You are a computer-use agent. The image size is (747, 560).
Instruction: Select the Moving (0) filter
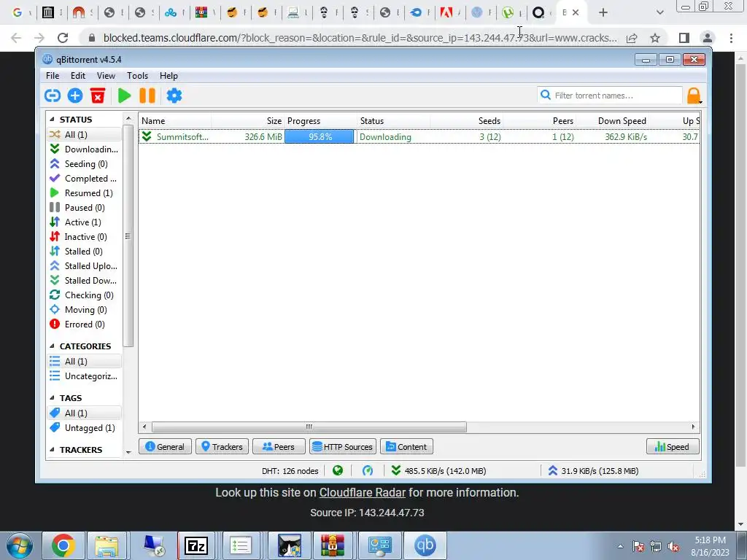click(x=85, y=309)
